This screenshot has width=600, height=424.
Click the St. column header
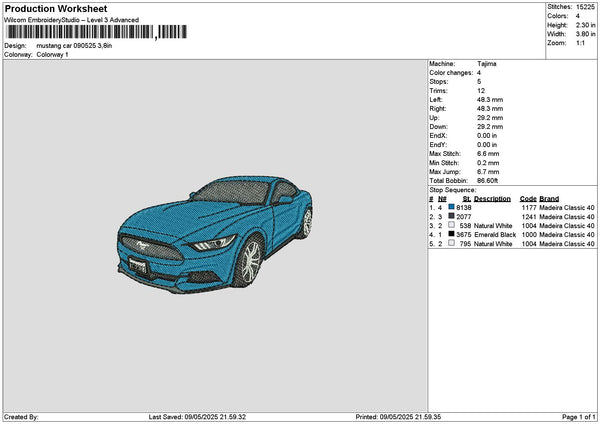(465, 198)
